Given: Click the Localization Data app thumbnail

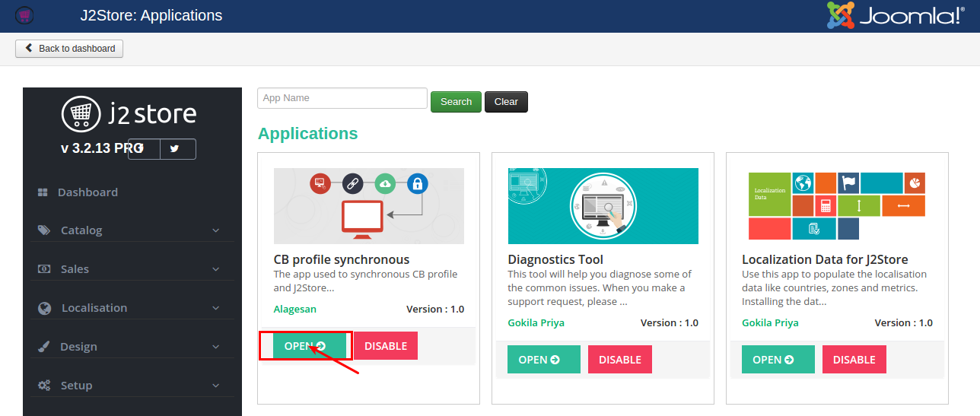Looking at the screenshot, I should [x=837, y=206].
